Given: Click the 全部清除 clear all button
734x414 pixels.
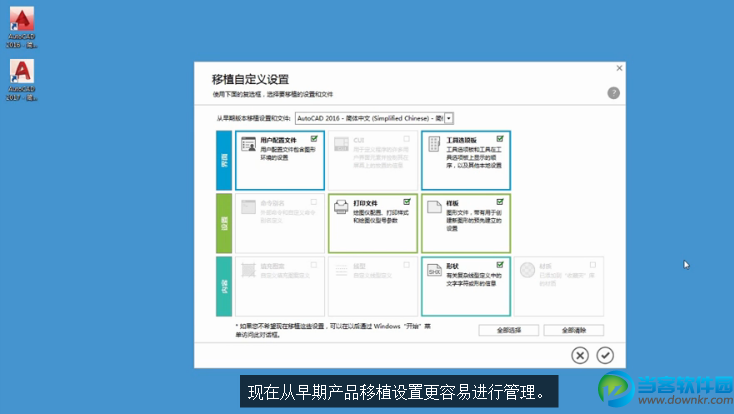Looking at the screenshot, I should tap(573, 330).
